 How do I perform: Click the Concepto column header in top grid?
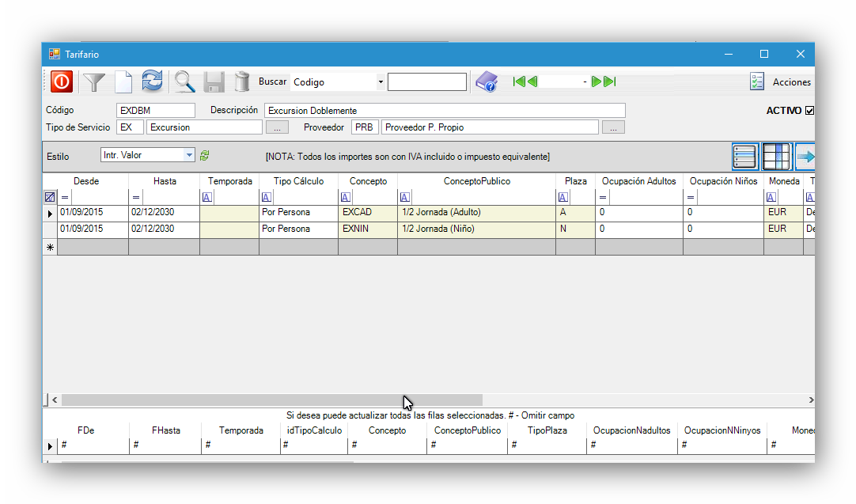click(x=368, y=181)
